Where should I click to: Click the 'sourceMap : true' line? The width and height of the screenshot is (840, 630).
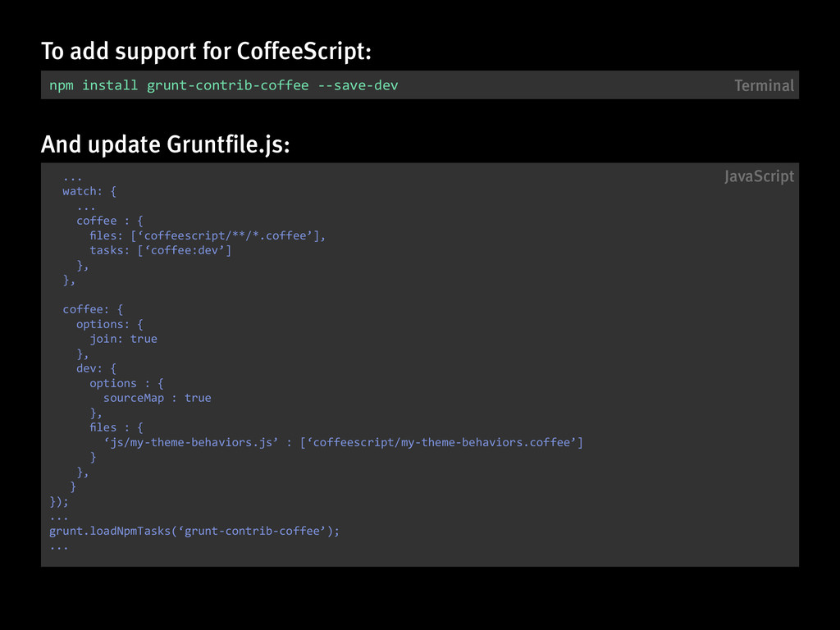pos(157,398)
